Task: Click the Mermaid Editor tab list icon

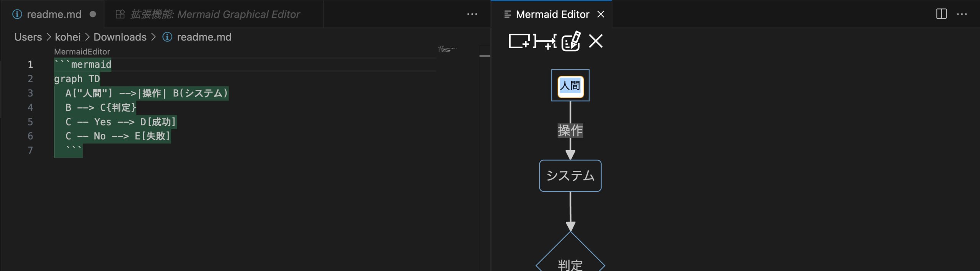Action: (x=508, y=14)
